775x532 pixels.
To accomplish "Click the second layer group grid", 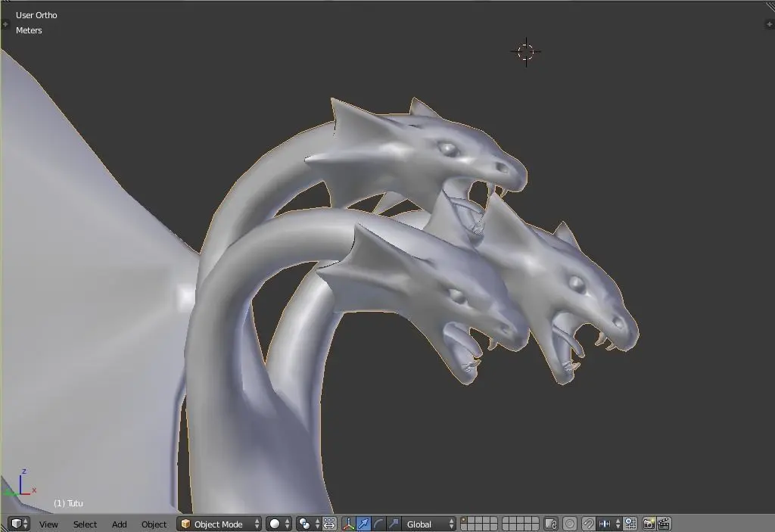I will (x=521, y=524).
